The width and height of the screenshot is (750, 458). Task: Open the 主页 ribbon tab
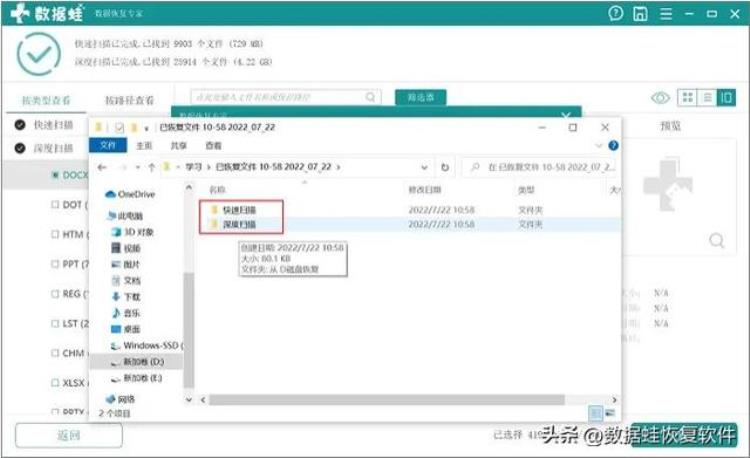144,145
